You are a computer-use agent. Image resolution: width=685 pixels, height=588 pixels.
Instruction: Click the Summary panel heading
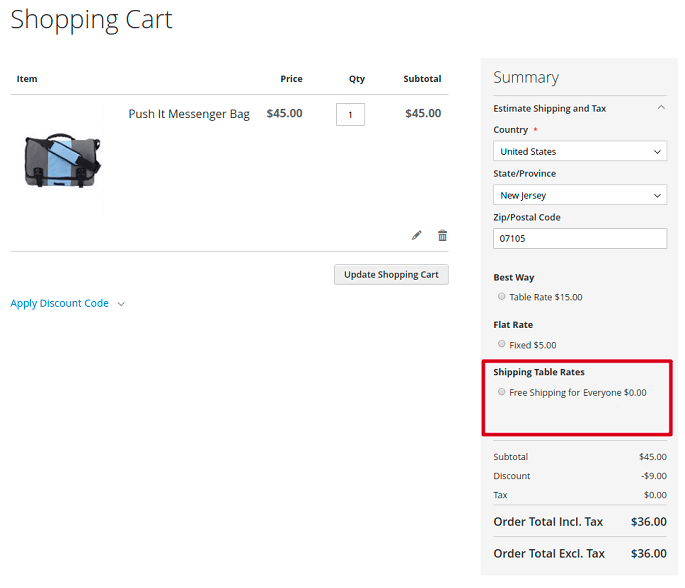click(x=525, y=77)
